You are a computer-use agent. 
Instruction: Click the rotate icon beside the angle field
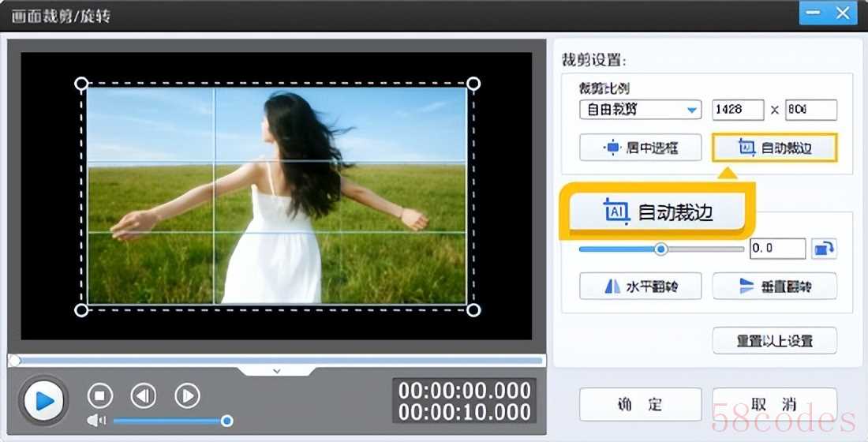pos(825,249)
